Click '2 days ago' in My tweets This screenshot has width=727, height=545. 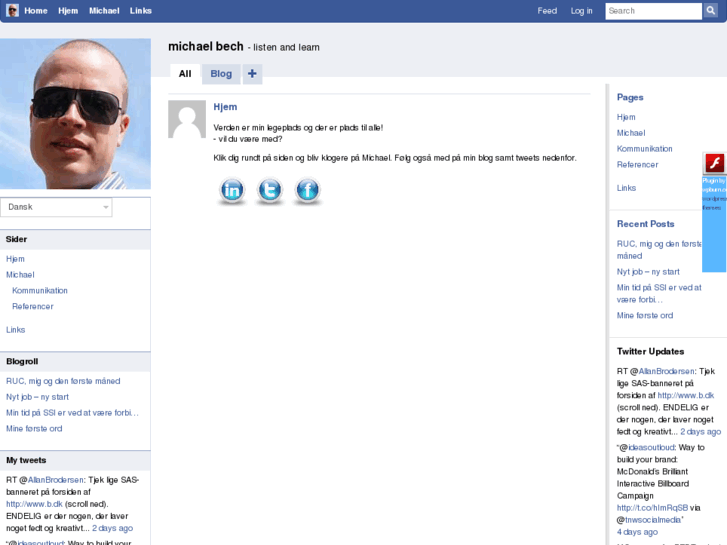pos(112,528)
